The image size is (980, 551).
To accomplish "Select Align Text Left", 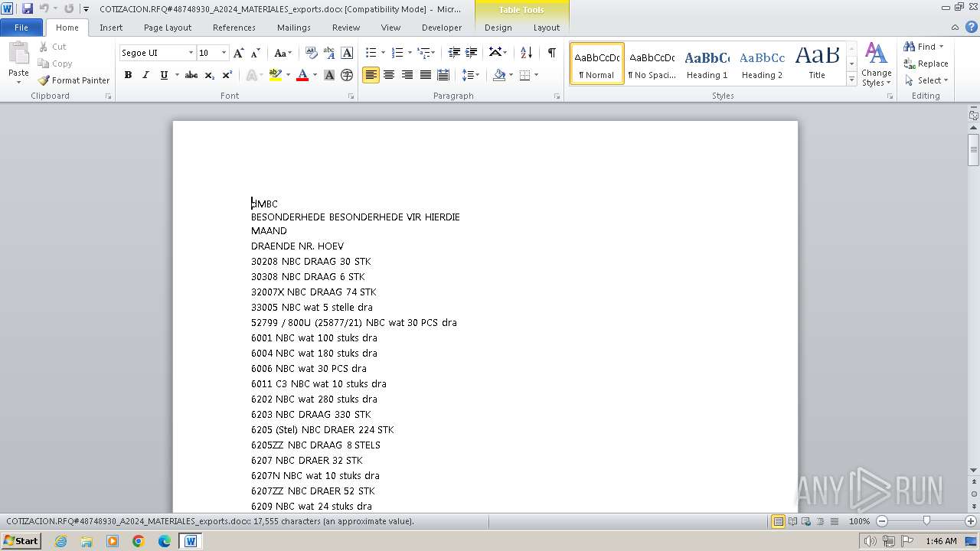I will [371, 75].
